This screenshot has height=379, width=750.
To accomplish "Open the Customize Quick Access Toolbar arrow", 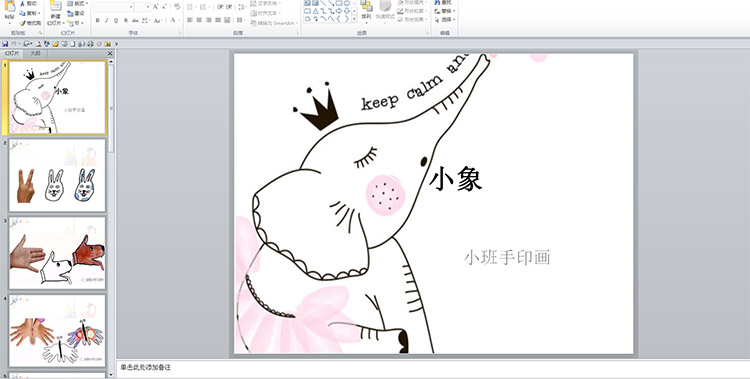I will pyautogui.click(x=116, y=44).
